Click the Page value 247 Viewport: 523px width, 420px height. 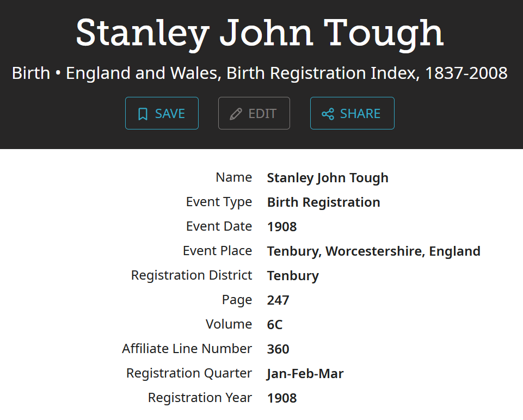[278, 300]
